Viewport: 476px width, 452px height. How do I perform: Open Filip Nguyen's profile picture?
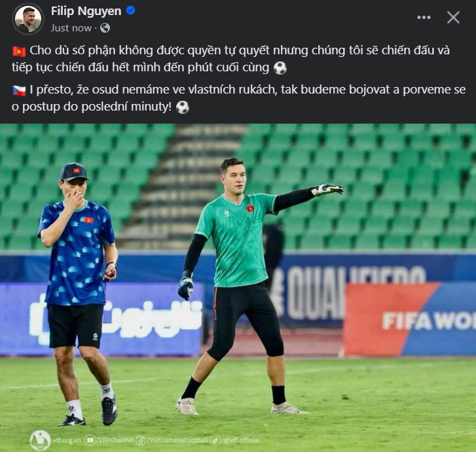click(x=28, y=19)
